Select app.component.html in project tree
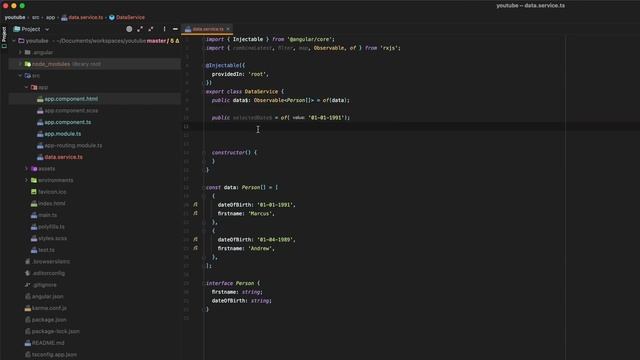The height and width of the screenshot is (360, 640). point(71,99)
